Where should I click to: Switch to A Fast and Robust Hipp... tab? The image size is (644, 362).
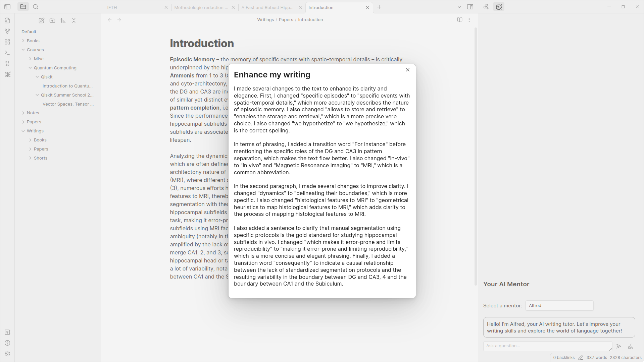coord(267,7)
